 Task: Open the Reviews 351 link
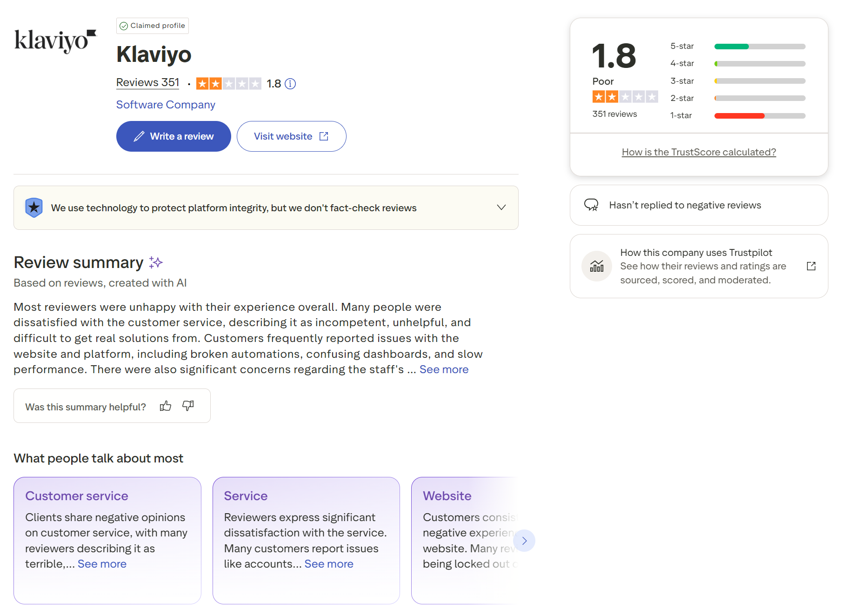coord(147,82)
